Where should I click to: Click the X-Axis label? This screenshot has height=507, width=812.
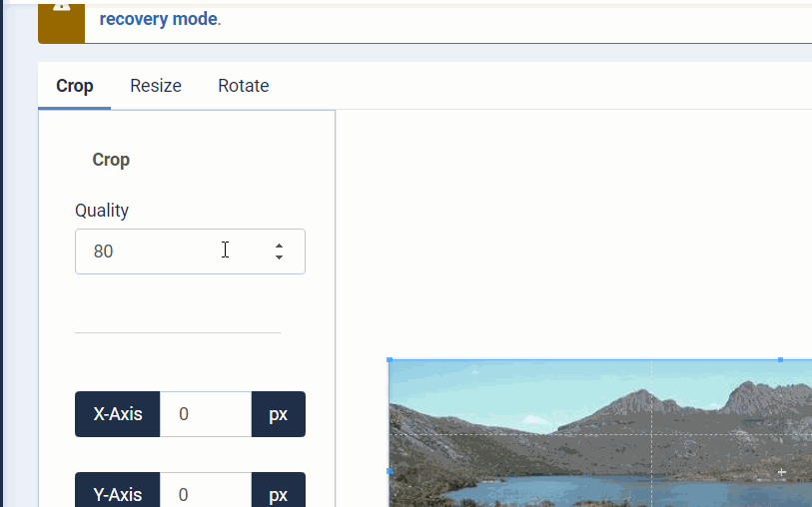[118, 414]
